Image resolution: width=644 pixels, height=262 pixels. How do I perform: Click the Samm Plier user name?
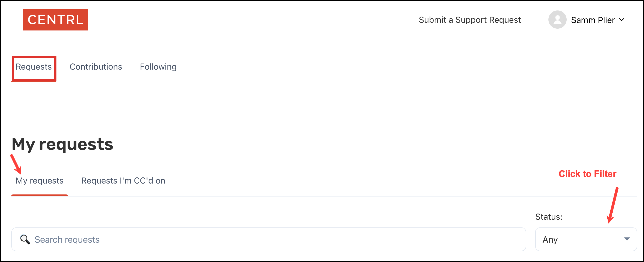593,20
